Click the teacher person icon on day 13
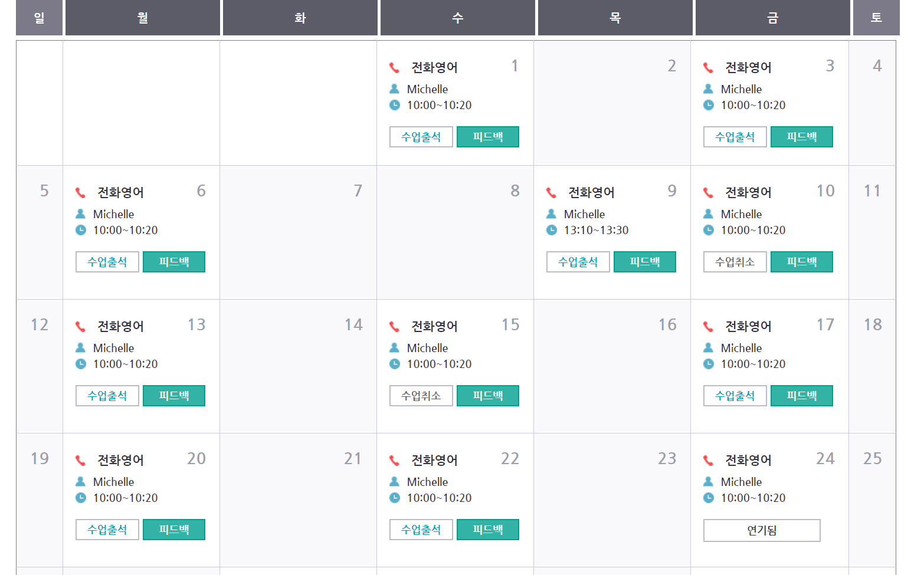 point(81,348)
